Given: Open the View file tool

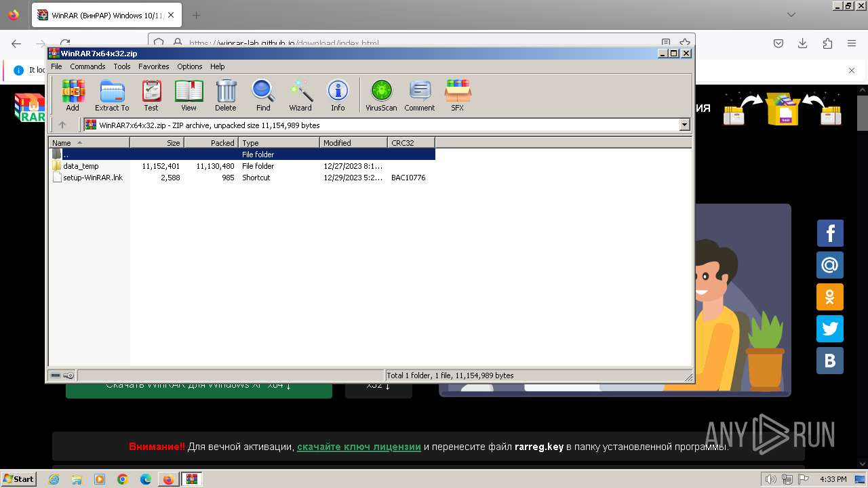Looking at the screenshot, I should pyautogui.click(x=189, y=95).
